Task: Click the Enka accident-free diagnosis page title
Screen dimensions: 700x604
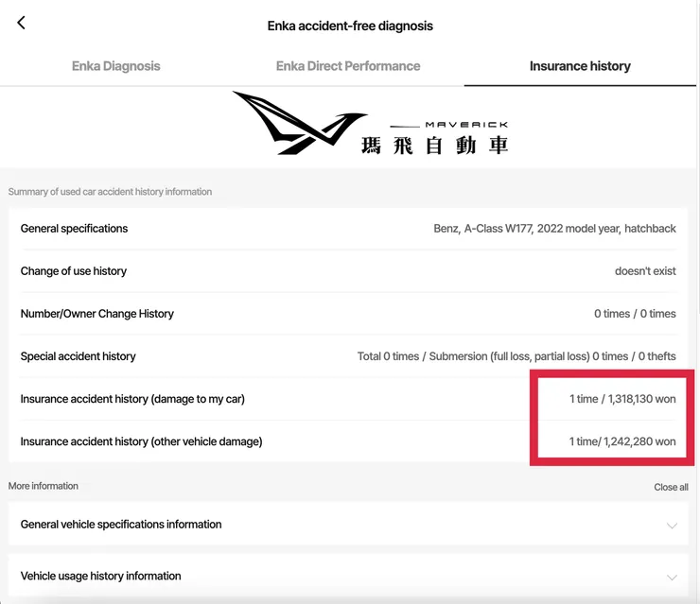Action: 350,26
